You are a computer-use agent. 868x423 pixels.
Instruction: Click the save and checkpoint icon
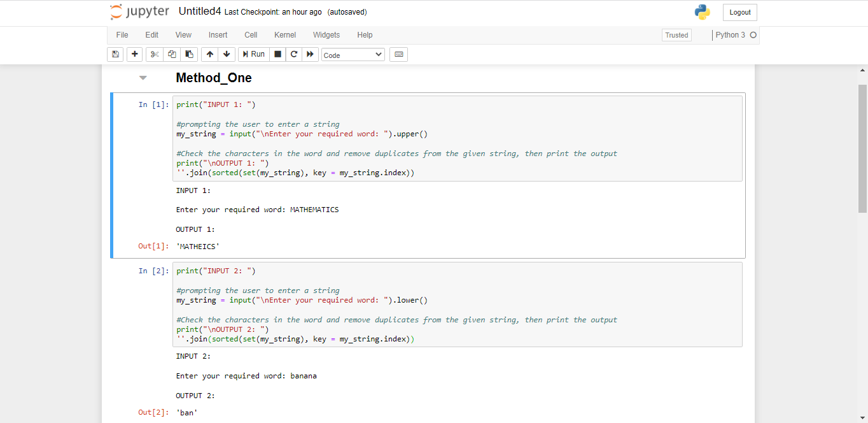[115, 55]
